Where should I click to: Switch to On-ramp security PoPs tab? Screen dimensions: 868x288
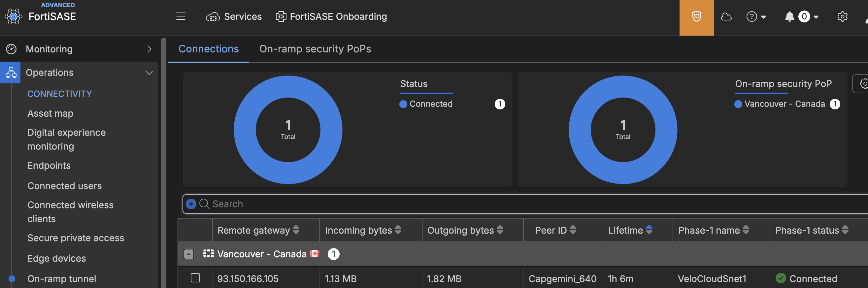(x=315, y=49)
